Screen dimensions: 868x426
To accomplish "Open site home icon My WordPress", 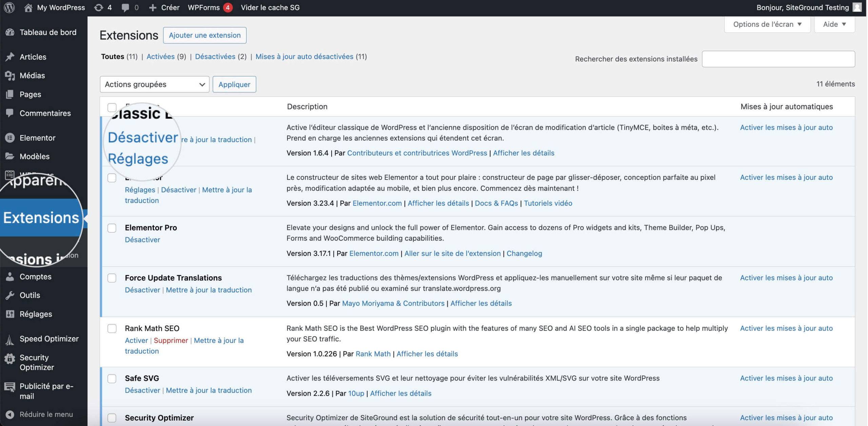I will 28,7.
